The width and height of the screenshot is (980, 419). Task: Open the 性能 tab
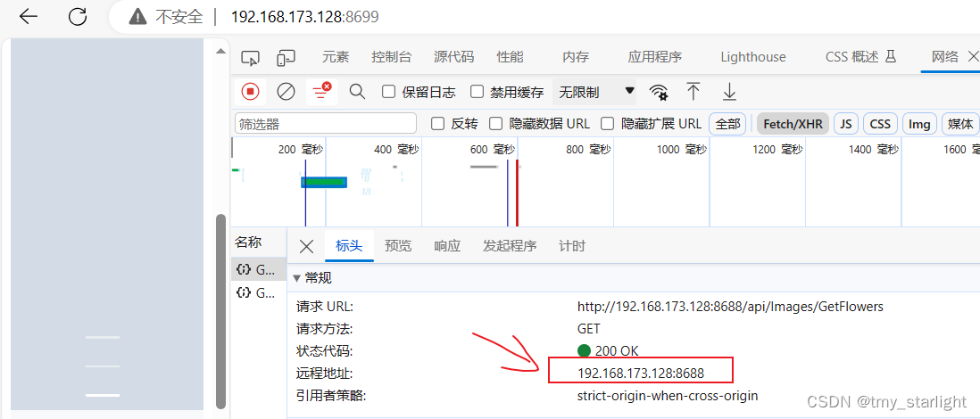[x=510, y=57]
